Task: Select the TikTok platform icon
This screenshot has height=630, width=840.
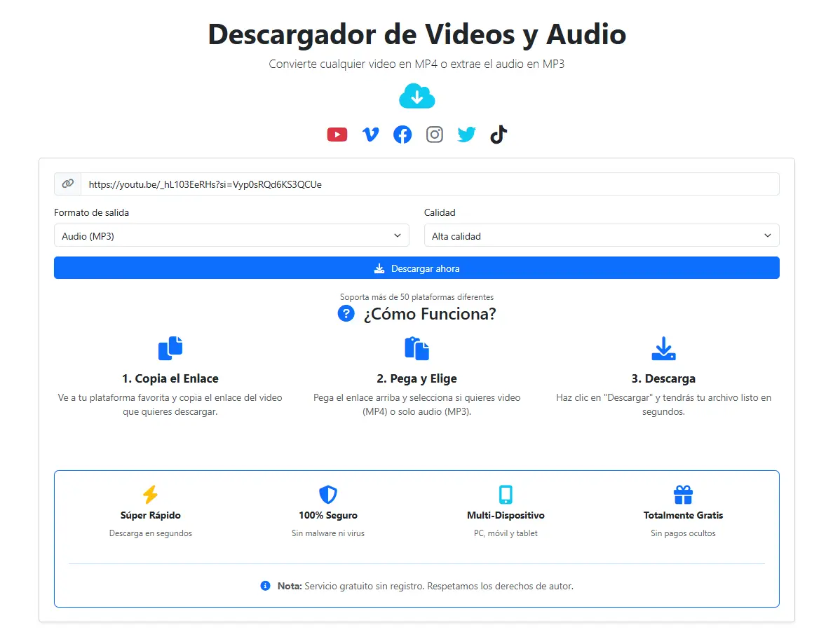Action: (x=498, y=134)
